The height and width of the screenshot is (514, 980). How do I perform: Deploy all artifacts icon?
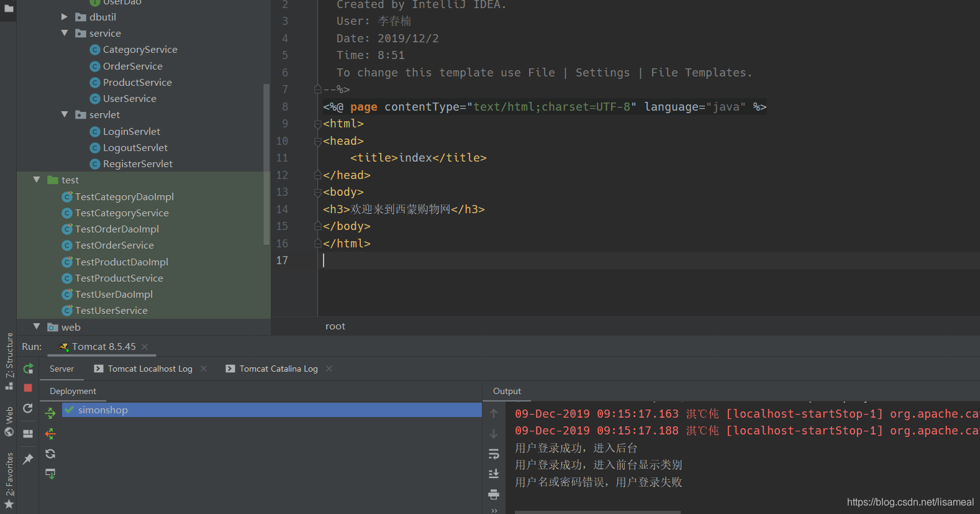[x=50, y=413]
